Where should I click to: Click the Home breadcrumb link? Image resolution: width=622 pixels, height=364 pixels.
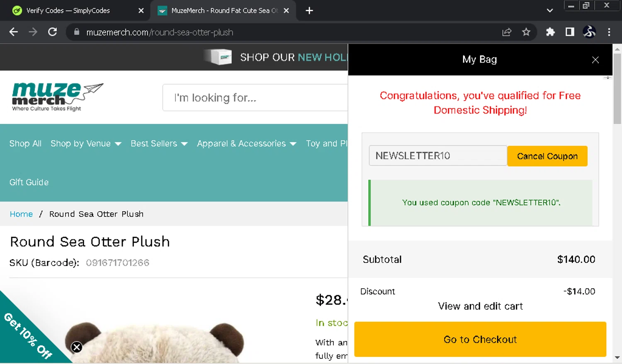point(21,214)
